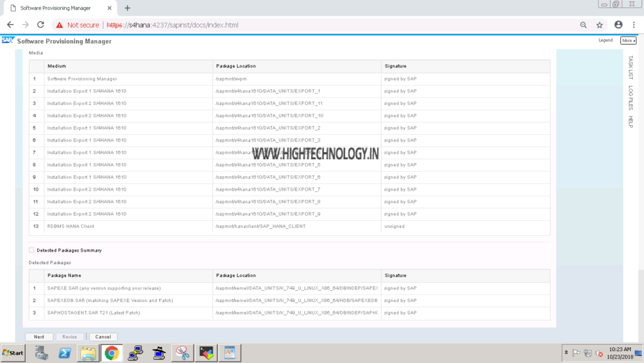Go forward in browser history
Viewport: 644px width, 363px height.
(25, 25)
